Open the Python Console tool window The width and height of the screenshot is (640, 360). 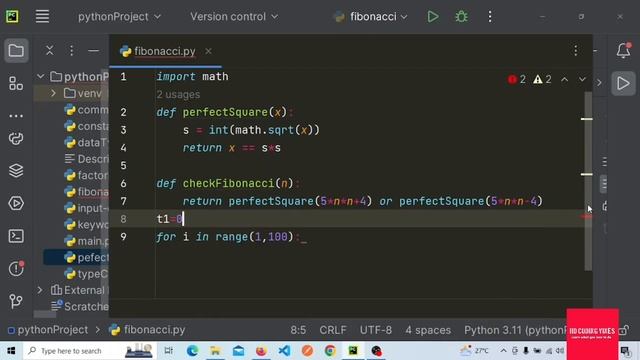16,139
